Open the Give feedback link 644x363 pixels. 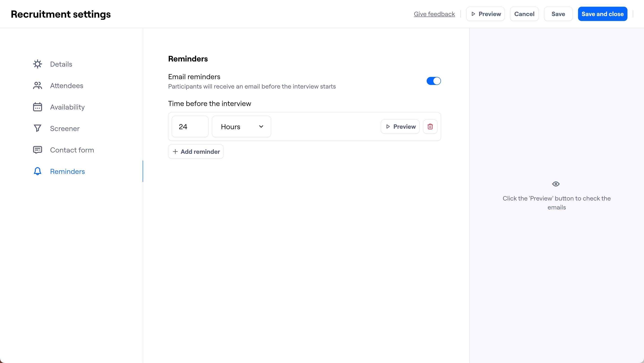tap(434, 14)
